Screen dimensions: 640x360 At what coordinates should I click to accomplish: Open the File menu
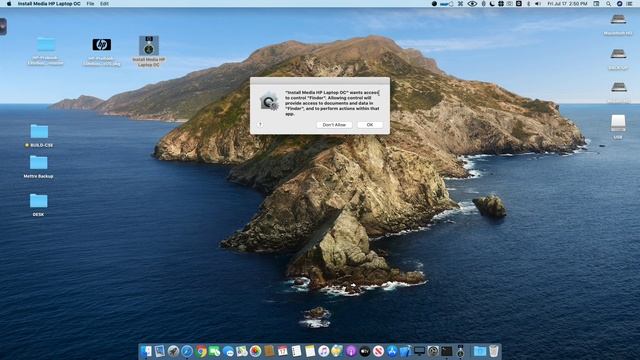pos(90,4)
